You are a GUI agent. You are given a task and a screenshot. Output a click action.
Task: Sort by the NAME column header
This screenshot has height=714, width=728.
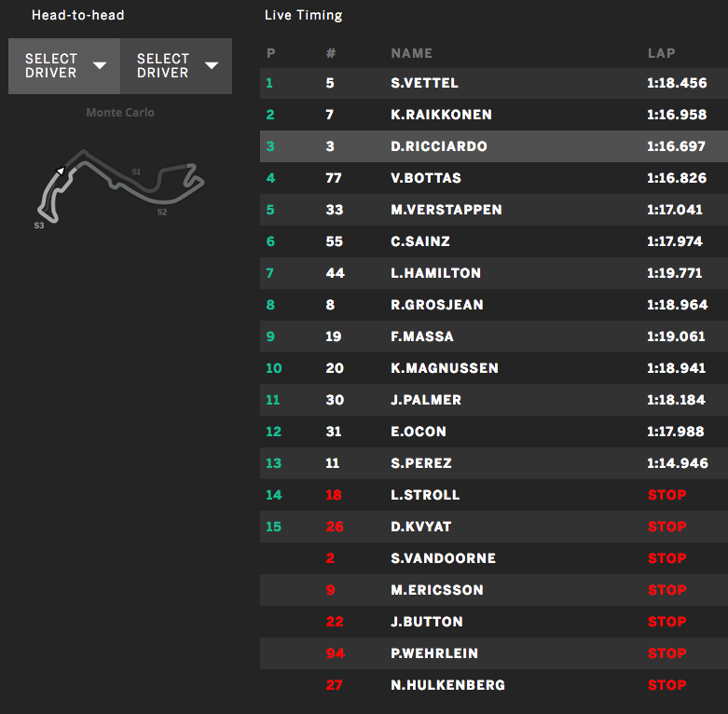pos(411,54)
